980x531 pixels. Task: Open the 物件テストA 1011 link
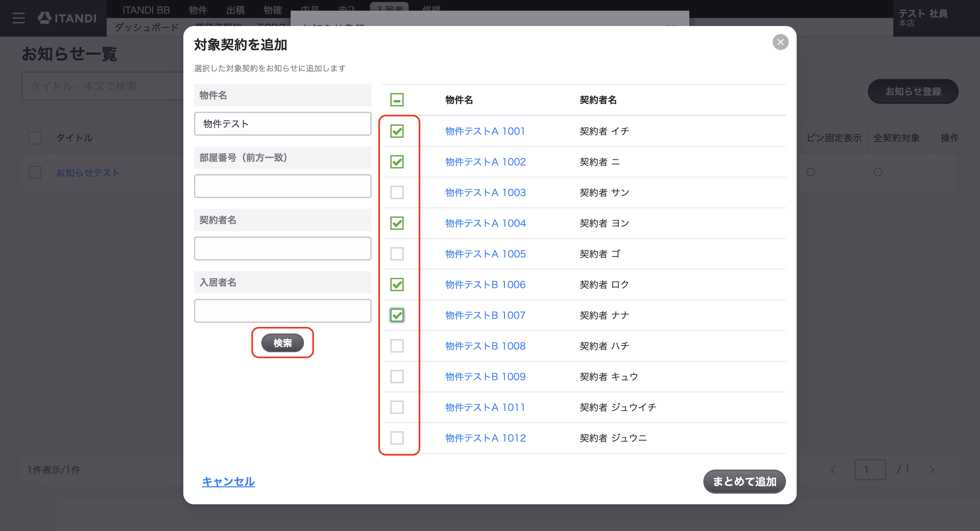[485, 407]
